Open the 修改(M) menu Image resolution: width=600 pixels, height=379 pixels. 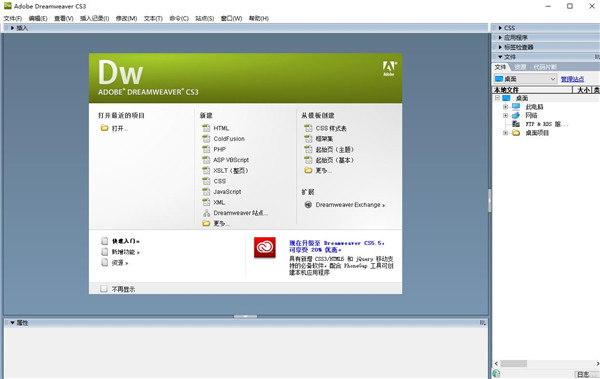point(126,18)
